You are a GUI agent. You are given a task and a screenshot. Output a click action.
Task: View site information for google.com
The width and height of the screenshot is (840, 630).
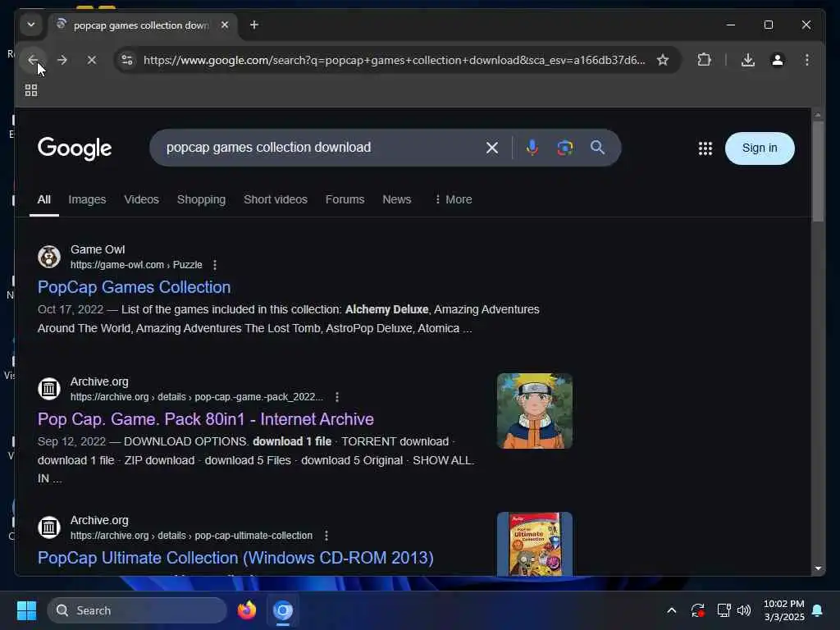click(x=127, y=60)
